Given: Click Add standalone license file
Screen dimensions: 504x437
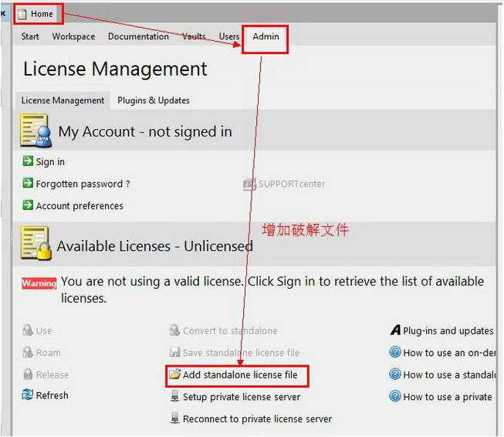Looking at the screenshot, I should point(240,374).
